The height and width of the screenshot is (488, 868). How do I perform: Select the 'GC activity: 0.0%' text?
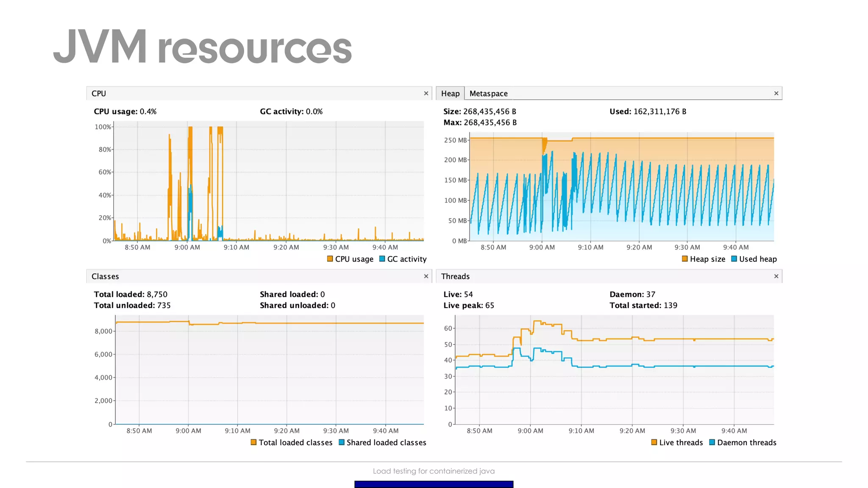click(291, 111)
